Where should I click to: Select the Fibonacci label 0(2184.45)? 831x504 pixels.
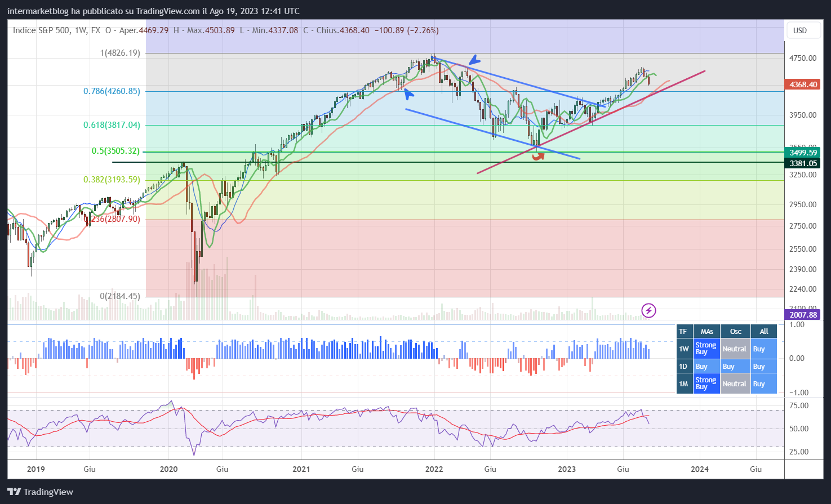point(120,296)
